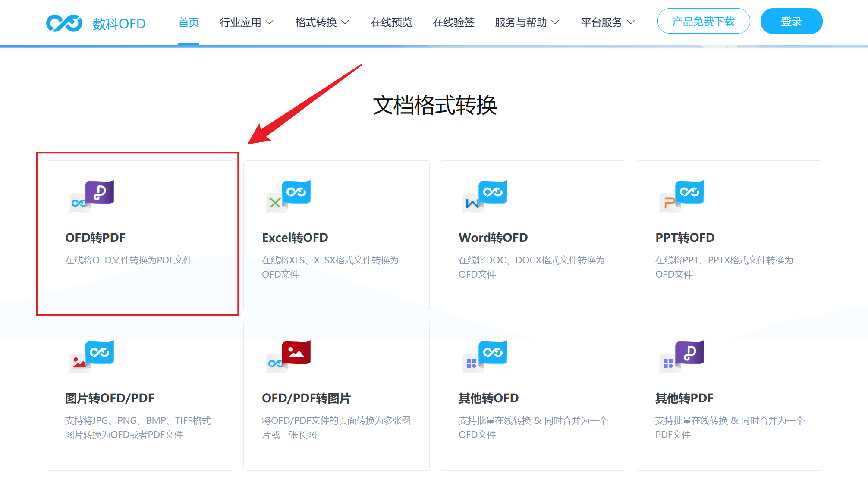Select the OFD/PDF转图片 red picture icon

(288, 358)
